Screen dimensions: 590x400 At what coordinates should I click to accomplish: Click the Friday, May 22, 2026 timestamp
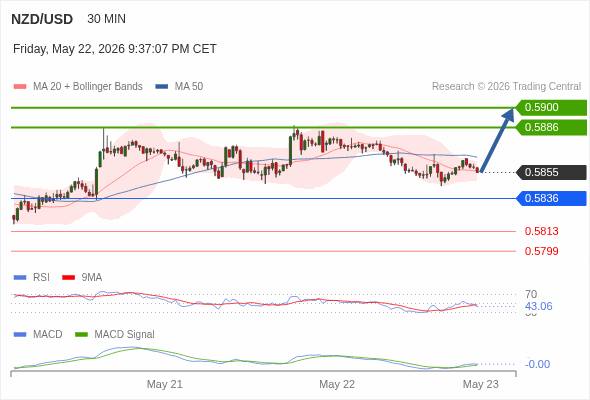tap(115, 49)
